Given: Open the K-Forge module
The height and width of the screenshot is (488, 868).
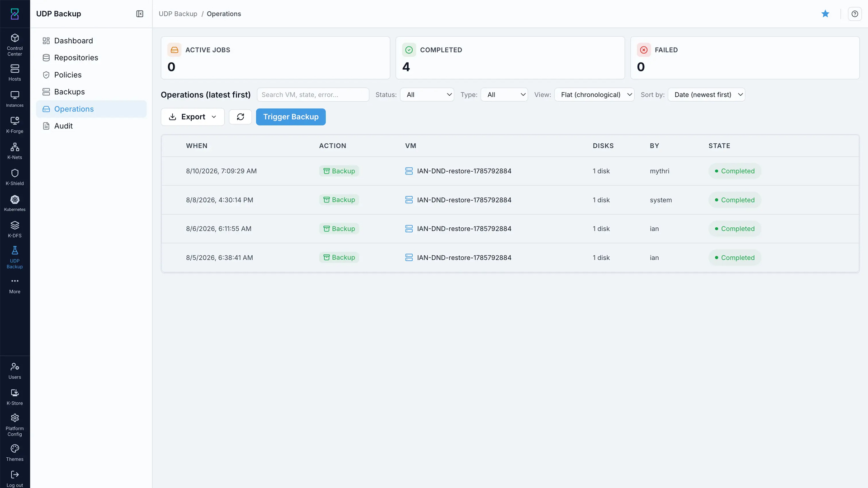Looking at the screenshot, I should [x=15, y=125].
